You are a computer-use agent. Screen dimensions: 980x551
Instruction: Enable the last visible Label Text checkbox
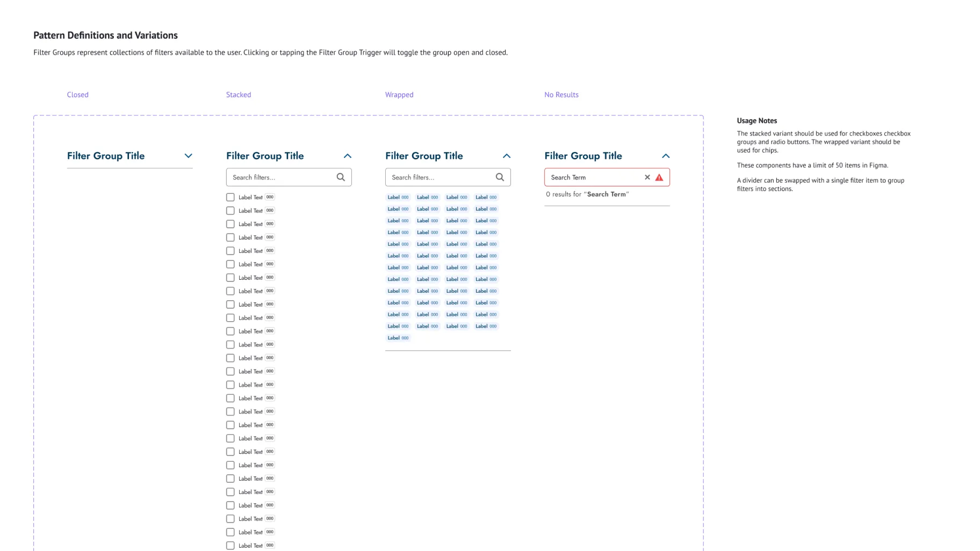230,545
